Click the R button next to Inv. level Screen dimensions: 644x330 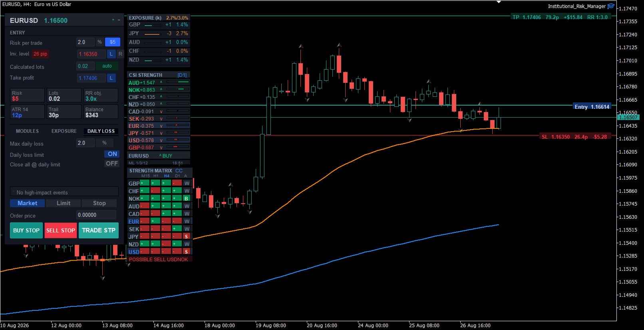click(120, 54)
